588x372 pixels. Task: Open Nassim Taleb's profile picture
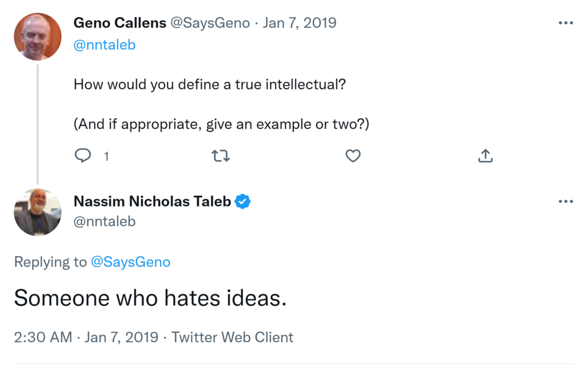tap(37, 212)
